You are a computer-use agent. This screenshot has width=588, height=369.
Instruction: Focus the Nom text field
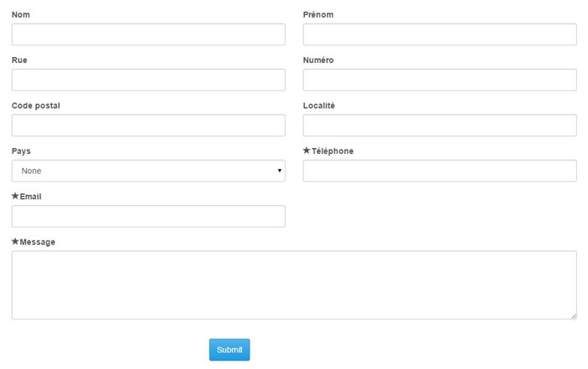coord(149,34)
